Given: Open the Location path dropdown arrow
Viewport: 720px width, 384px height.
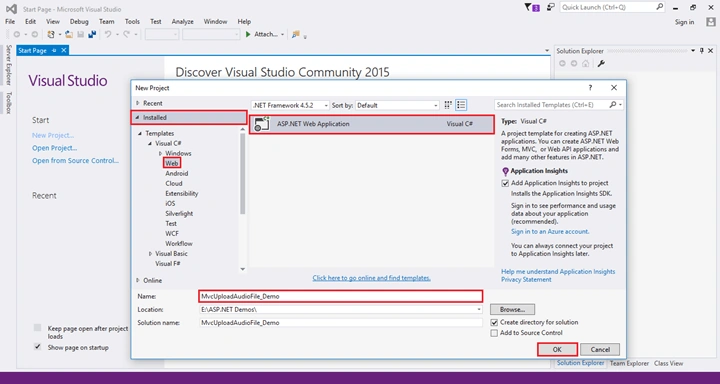Looking at the screenshot, I should (479, 310).
